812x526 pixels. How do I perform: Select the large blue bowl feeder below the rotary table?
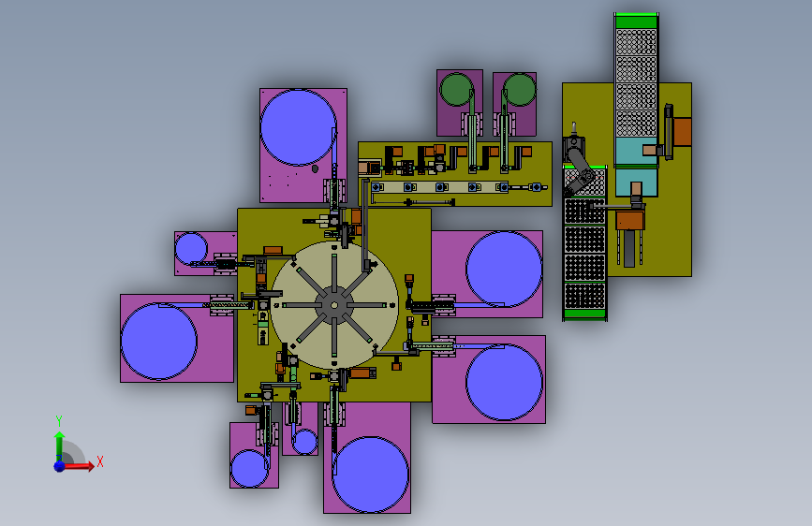click(x=370, y=475)
